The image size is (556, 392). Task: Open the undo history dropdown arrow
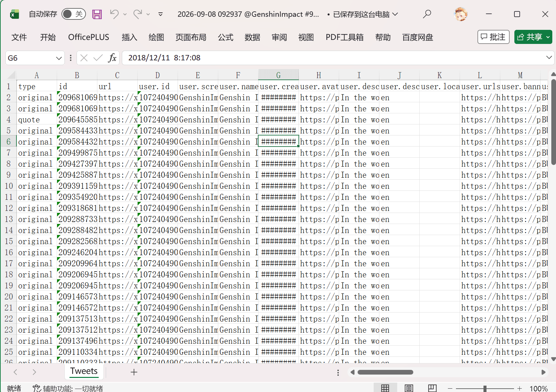click(125, 14)
